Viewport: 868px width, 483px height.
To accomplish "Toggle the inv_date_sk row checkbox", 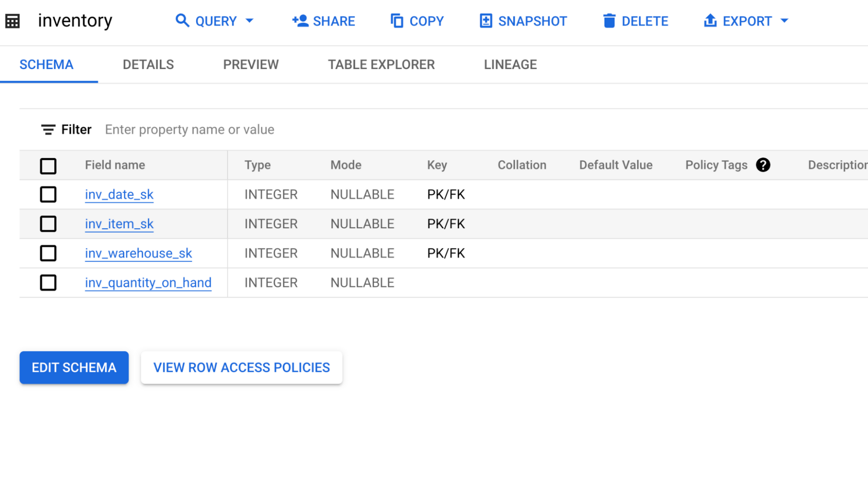I will 48,195.
